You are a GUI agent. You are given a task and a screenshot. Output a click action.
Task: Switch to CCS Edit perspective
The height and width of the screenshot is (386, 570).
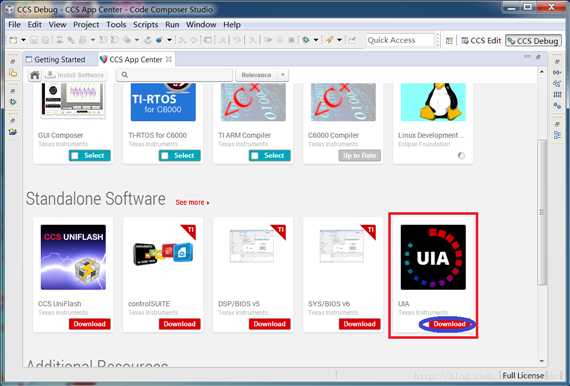481,41
